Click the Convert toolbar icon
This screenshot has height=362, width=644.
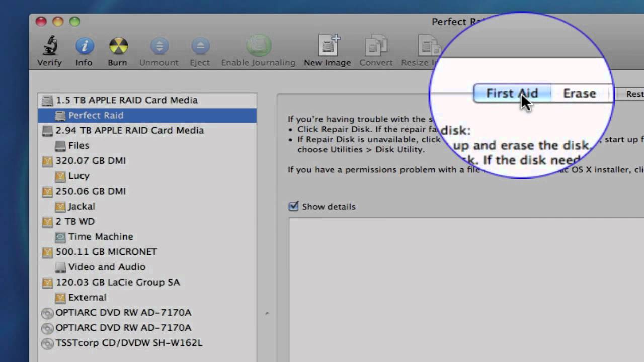[x=375, y=46]
